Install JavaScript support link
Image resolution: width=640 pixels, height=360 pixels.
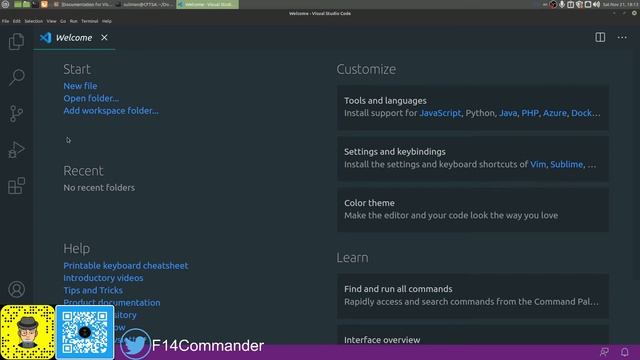click(440, 113)
